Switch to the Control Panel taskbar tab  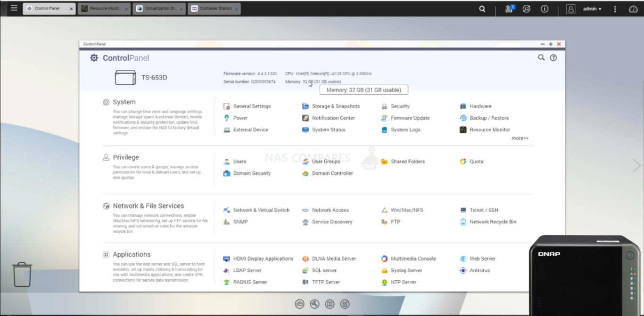[x=50, y=8]
